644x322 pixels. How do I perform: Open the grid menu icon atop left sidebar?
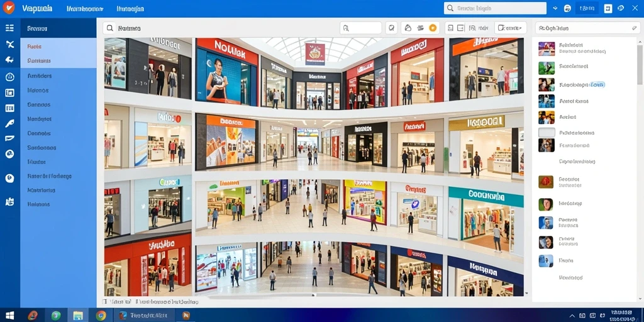[9, 28]
